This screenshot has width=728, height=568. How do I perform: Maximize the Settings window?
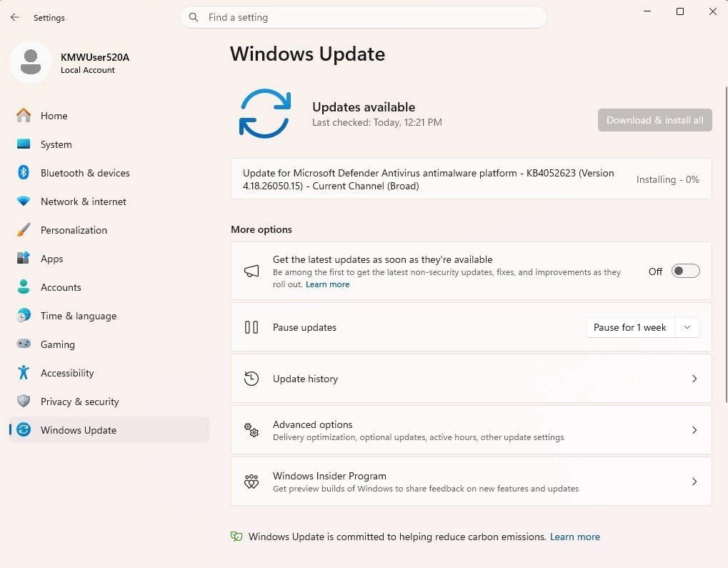click(x=679, y=11)
